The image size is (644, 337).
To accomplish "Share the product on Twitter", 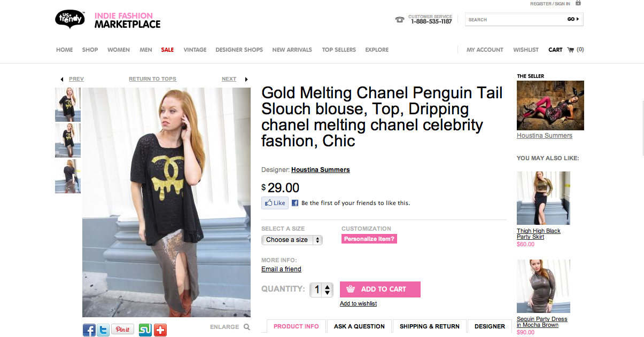I will 104,330.
